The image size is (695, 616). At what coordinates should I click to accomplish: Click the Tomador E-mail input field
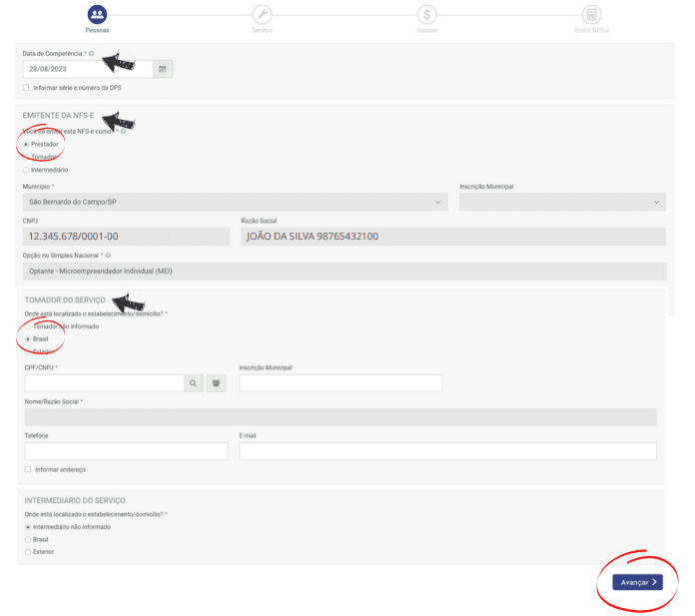(447, 451)
